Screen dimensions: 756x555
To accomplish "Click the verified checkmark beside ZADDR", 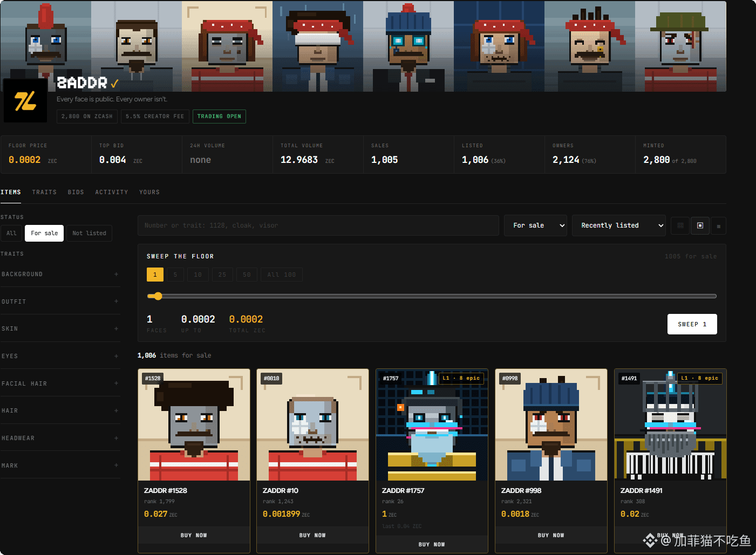I will click(114, 84).
